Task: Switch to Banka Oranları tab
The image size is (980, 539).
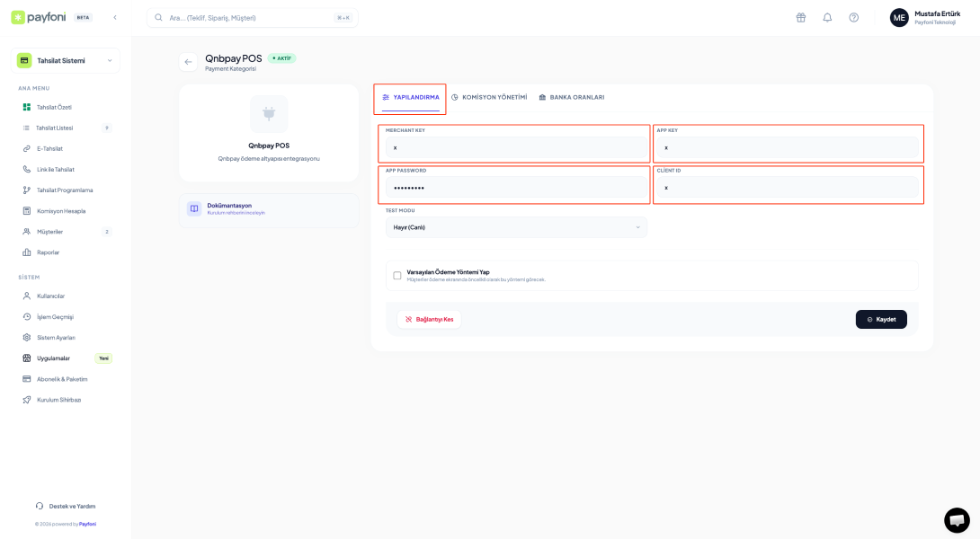Action: click(x=572, y=97)
